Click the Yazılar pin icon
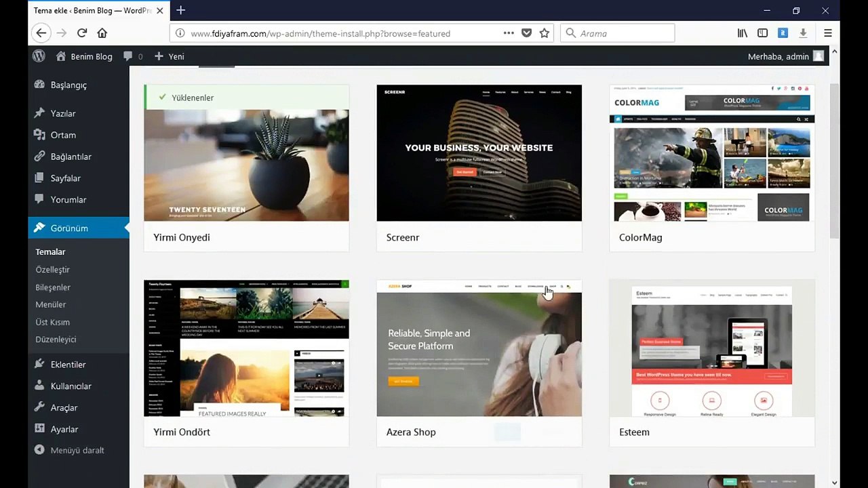868x488 pixels. (39, 113)
